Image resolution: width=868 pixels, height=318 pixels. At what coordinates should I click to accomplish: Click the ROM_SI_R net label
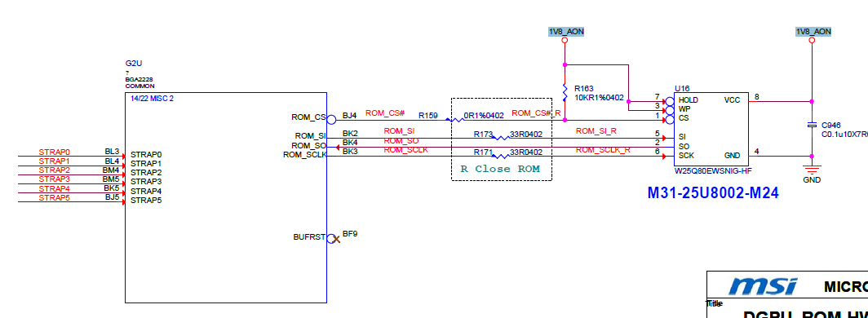coord(596,131)
